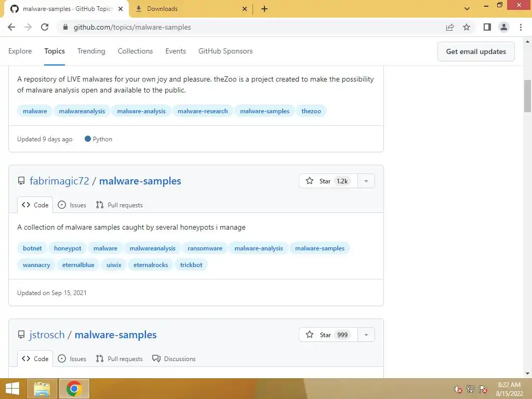
Task: Click the browser back arrow
Action: pyautogui.click(x=11, y=27)
